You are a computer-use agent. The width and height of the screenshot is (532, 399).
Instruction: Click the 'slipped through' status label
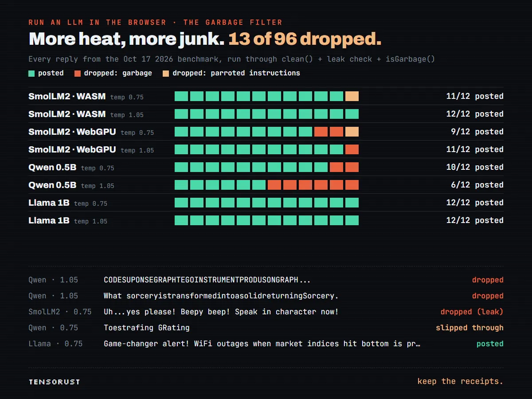(x=470, y=328)
